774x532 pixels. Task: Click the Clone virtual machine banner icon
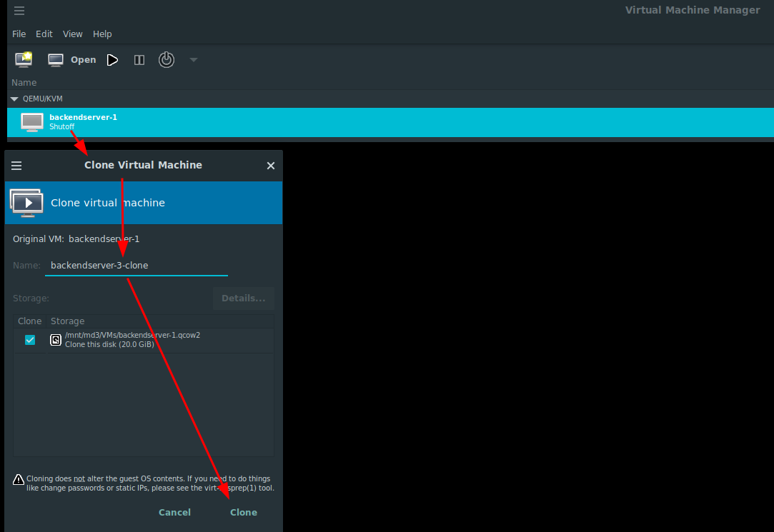pos(26,203)
